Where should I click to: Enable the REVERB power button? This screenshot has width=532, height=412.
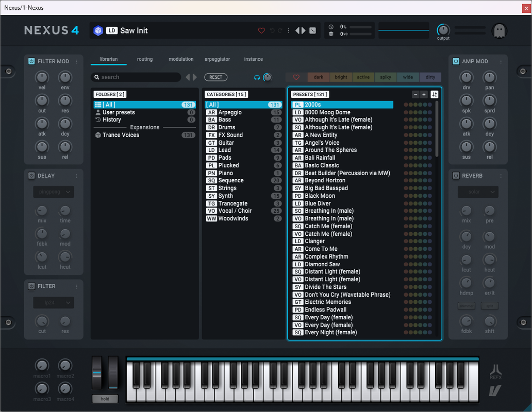(x=456, y=176)
